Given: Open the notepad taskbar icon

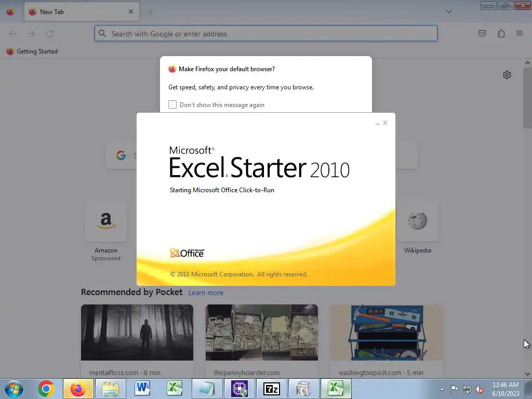Looking at the screenshot, I should pos(207,389).
